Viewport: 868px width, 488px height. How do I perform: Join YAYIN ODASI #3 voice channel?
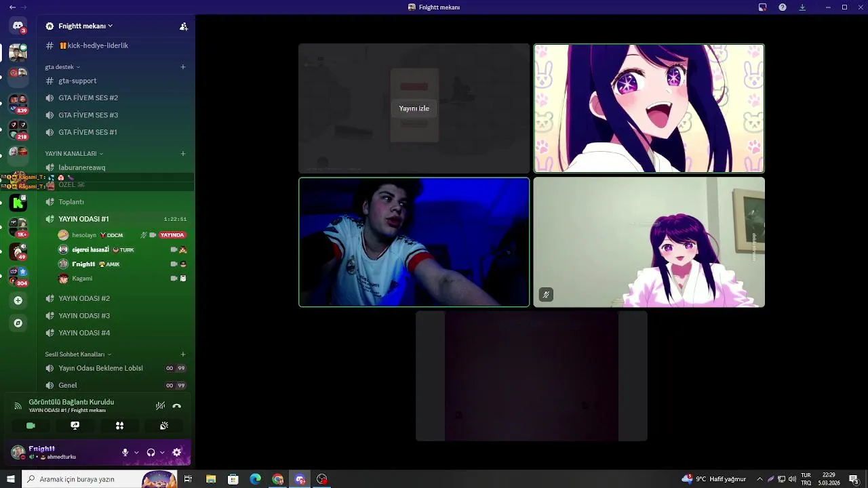pyautogui.click(x=115, y=316)
